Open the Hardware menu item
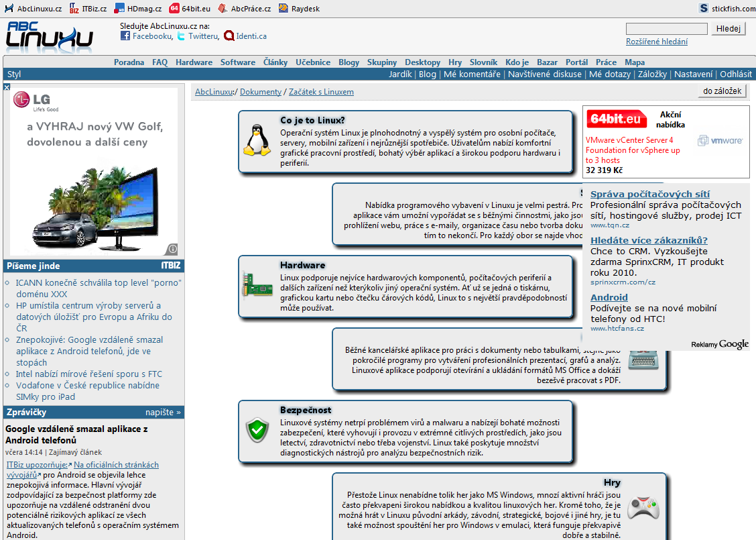Screen dimensions: 756x540 pyautogui.click(x=194, y=62)
